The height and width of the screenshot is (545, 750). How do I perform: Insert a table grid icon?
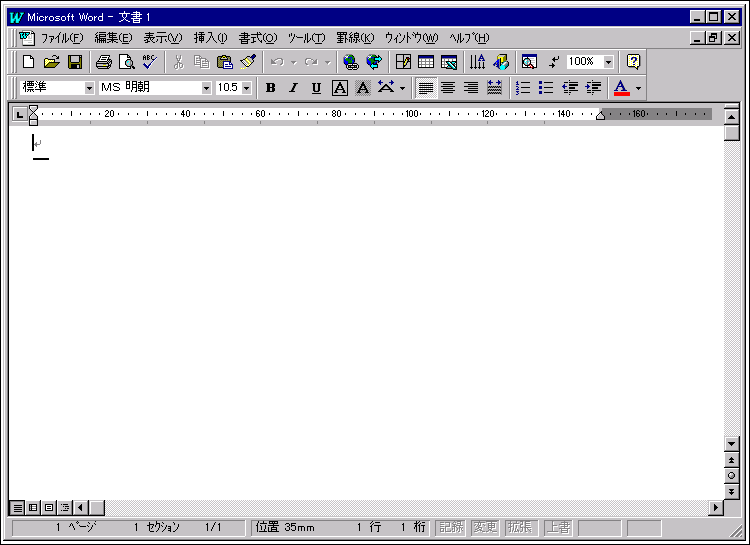pyautogui.click(x=426, y=62)
